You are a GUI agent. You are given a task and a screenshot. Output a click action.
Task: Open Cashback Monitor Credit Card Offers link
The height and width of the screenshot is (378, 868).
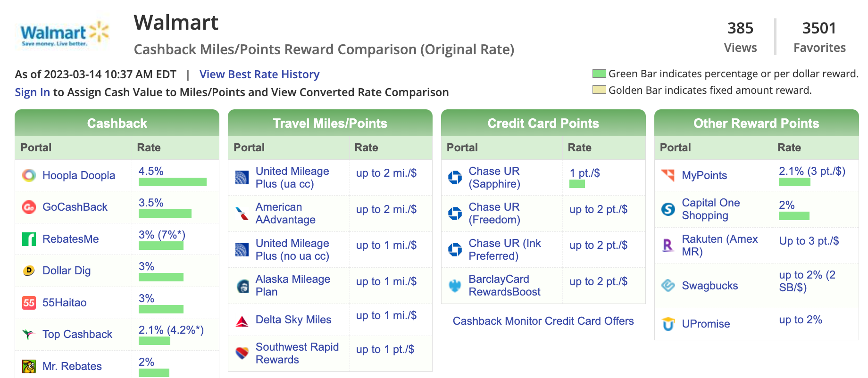(543, 321)
